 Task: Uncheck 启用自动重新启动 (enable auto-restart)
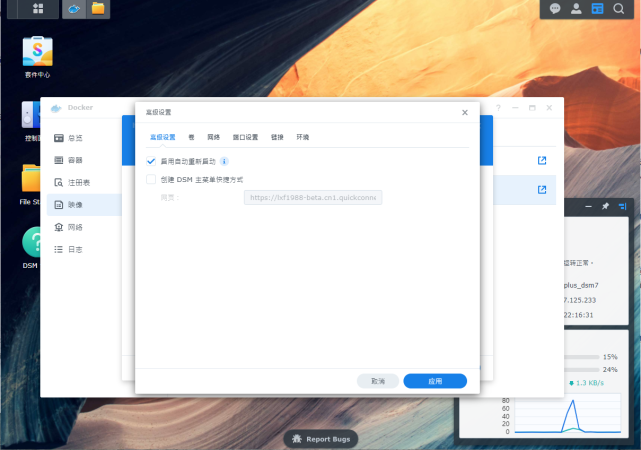click(151, 161)
